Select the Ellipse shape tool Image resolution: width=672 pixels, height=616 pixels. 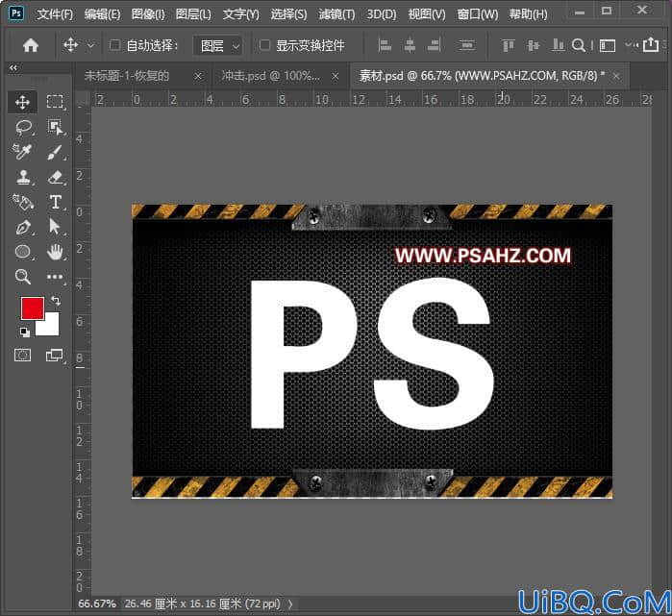point(23,252)
